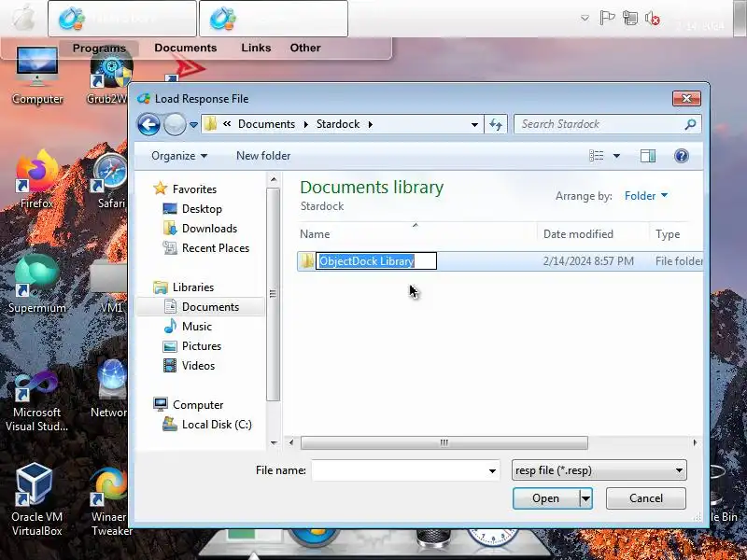The height and width of the screenshot is (560, 747).
Task: Click the Open button
Action: click(x=546, y=498)
